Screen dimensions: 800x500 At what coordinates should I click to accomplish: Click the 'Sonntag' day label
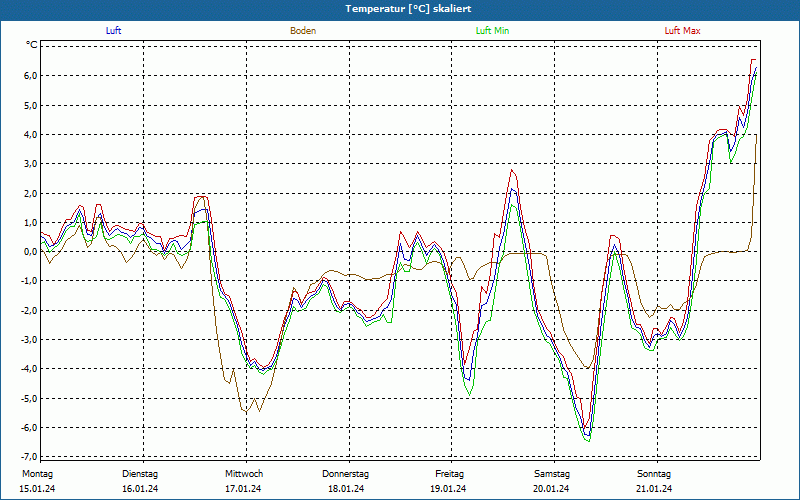[x=654, y=473]
